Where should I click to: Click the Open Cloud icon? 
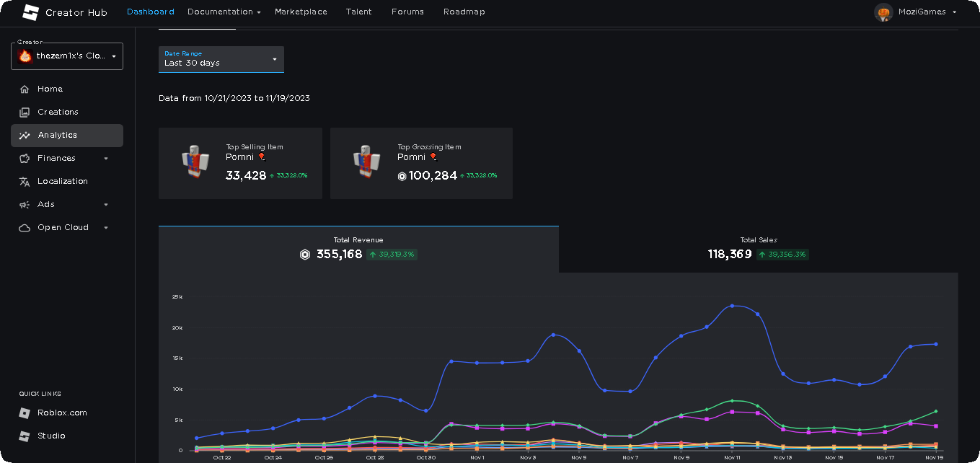click(x=25, y=228)
